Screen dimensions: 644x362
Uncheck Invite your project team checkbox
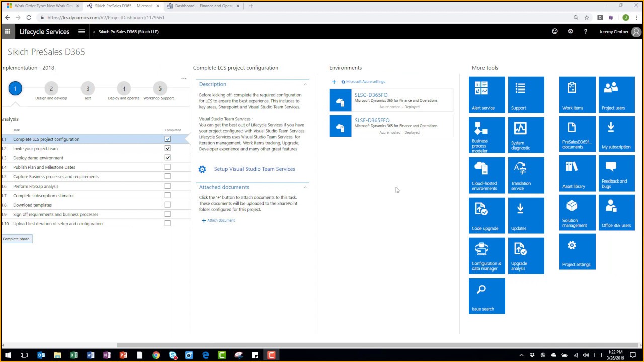pos(167,148)
